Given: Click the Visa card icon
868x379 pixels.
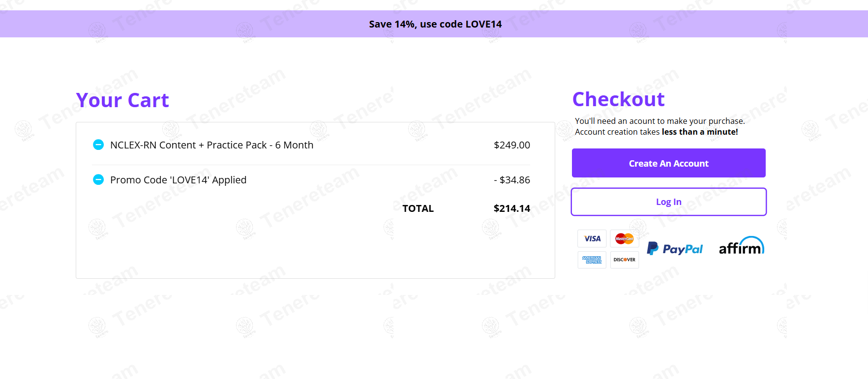Looking at the screenshot, I should [592, 239].
